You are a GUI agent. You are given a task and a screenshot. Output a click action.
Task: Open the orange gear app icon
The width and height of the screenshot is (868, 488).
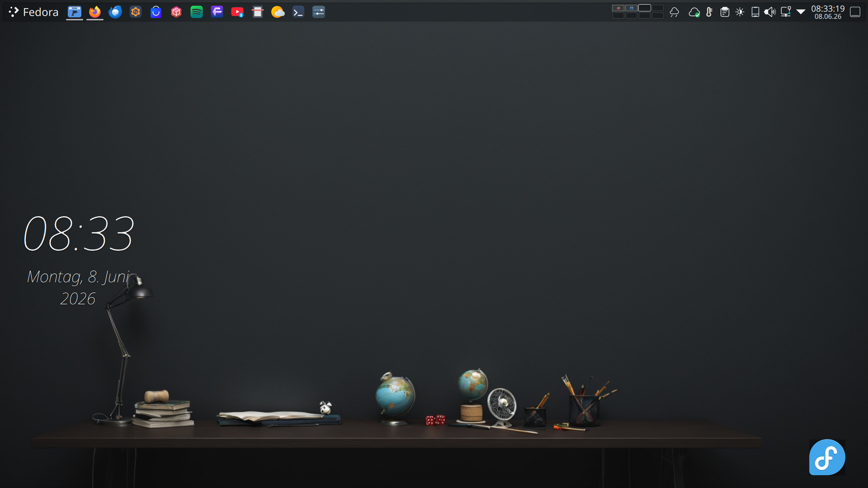click(x=136, y=12)
